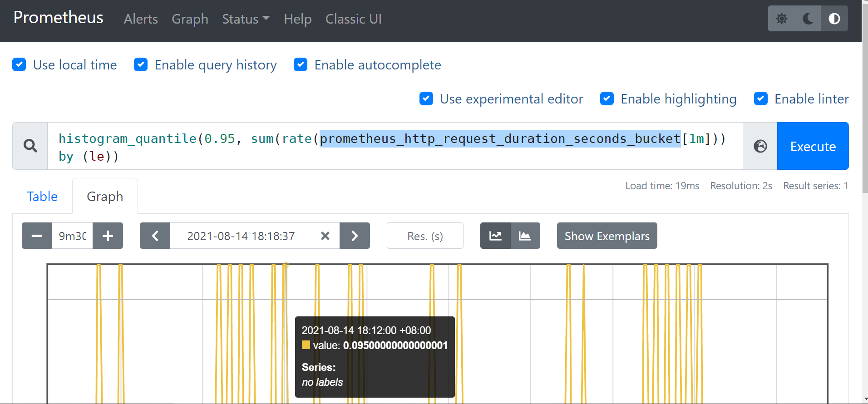
Task: Click the Enable linter label
Action: coord(812,99)
